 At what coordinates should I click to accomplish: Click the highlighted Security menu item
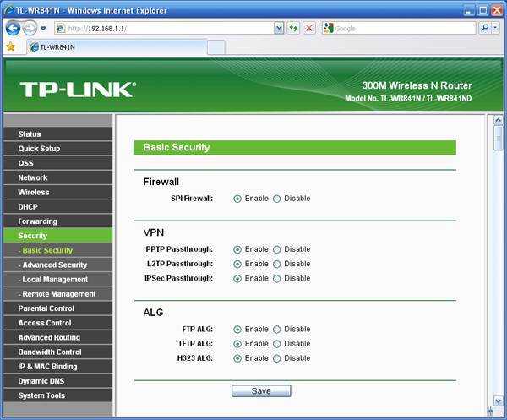58,236
